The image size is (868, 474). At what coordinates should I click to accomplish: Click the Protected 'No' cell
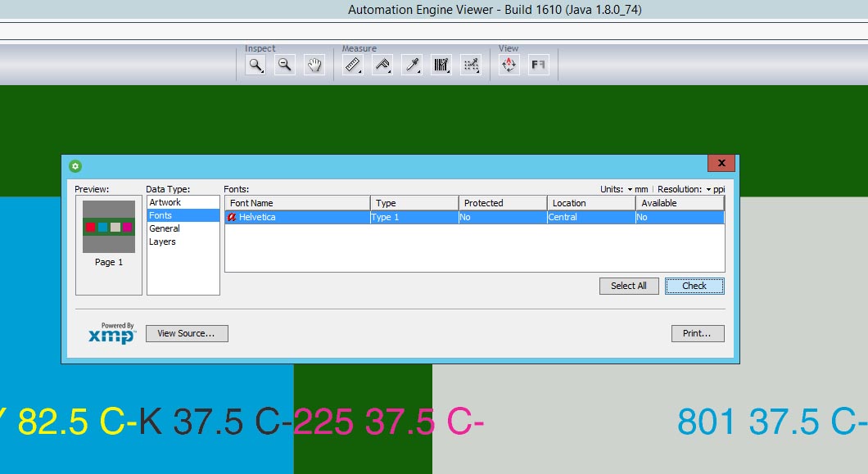pyautogui.click(x=503, y=217)
